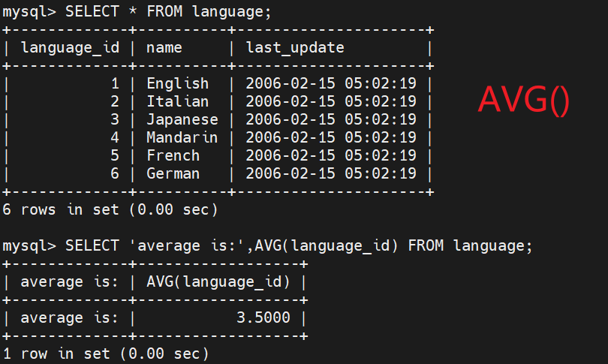Click the '6 rows in set (0.00 sec)' line
This screenshot has height=364, width=608.
(x=110, y=209)
